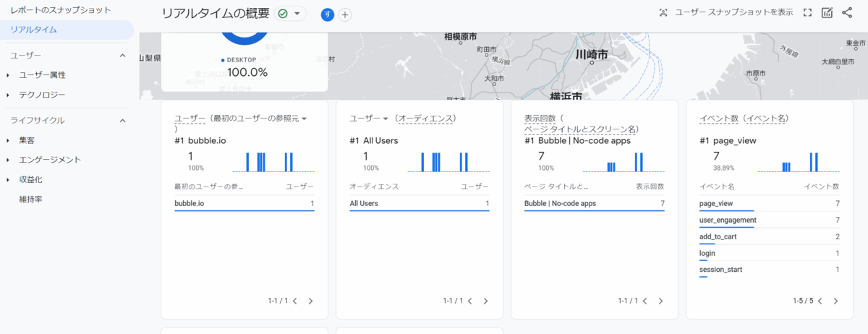
Task: Select リアルタイム in the sidebar
Action: click(x=67, y=30)
